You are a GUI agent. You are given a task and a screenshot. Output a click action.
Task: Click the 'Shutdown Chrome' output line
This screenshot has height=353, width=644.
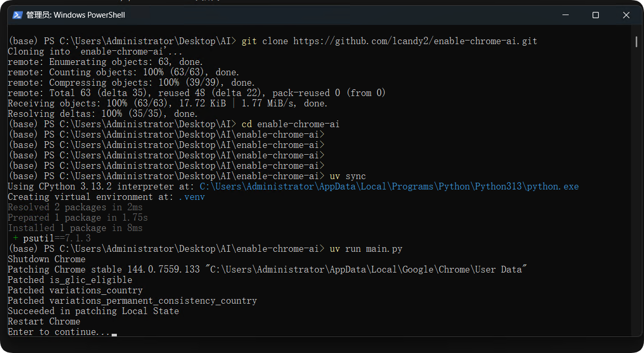pos(46,259)
